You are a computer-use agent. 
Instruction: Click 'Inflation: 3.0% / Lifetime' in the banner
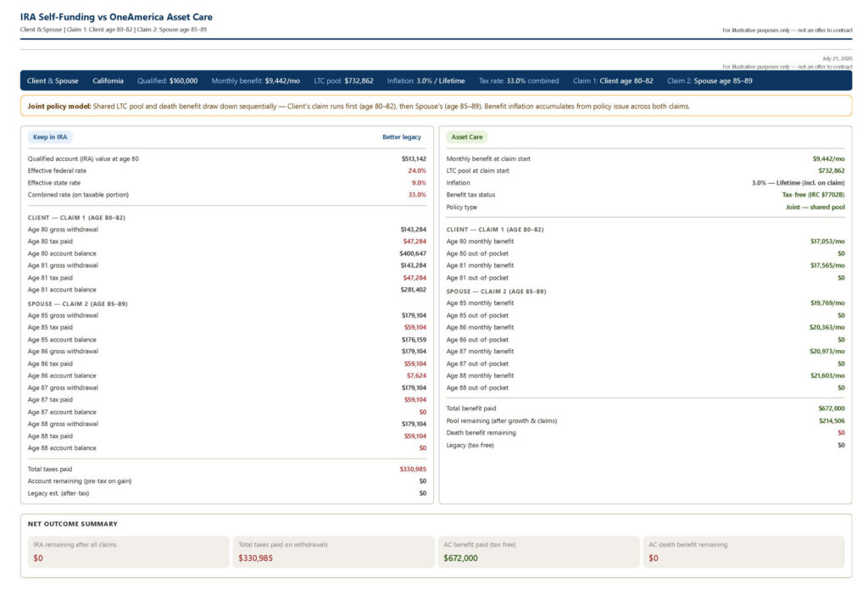[426, 80]
